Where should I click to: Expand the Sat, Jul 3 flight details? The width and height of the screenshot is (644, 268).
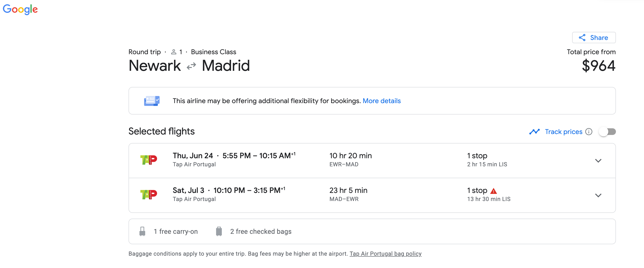point(598,195)
